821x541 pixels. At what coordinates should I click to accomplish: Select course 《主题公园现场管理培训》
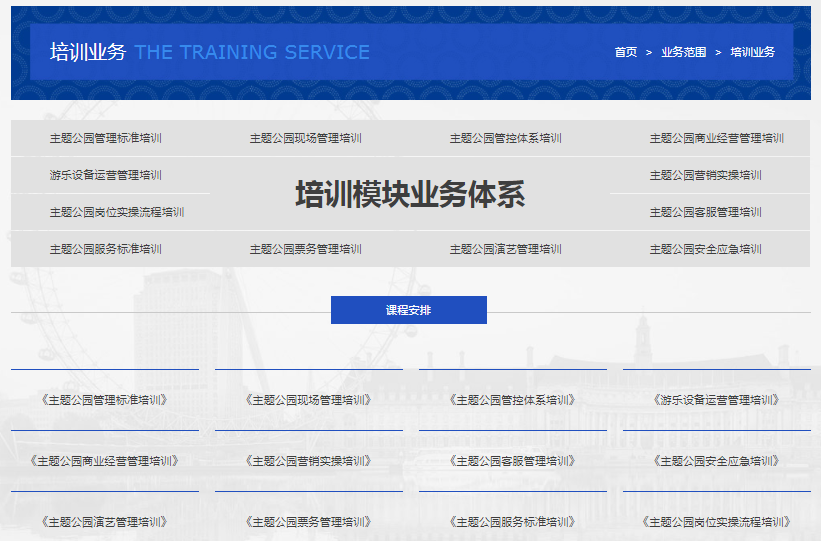(309, 400)
